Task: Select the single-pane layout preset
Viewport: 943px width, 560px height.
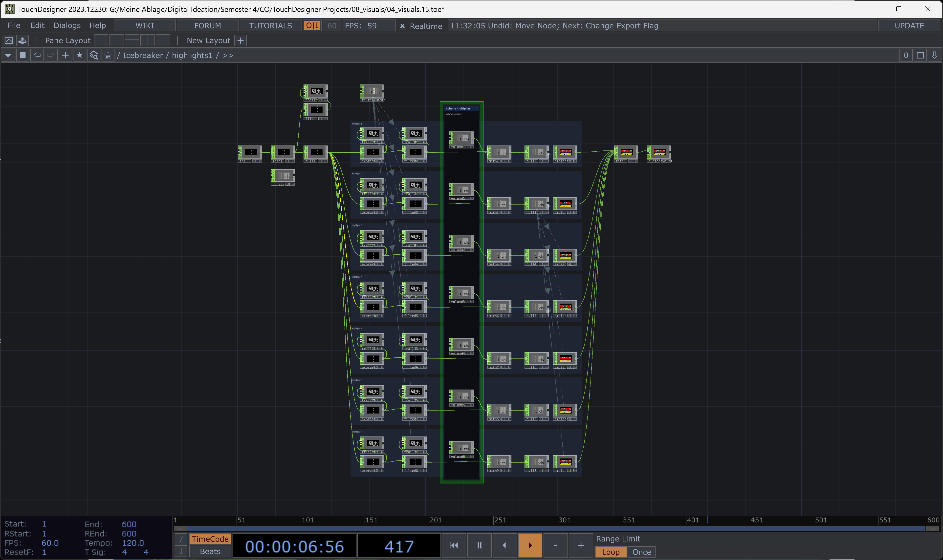Action: click(x=101, y=40)
